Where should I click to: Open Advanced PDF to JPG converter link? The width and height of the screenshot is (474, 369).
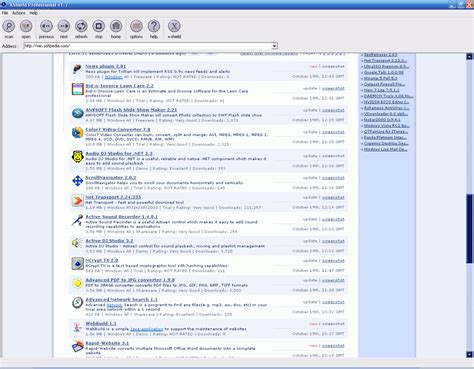130,280
